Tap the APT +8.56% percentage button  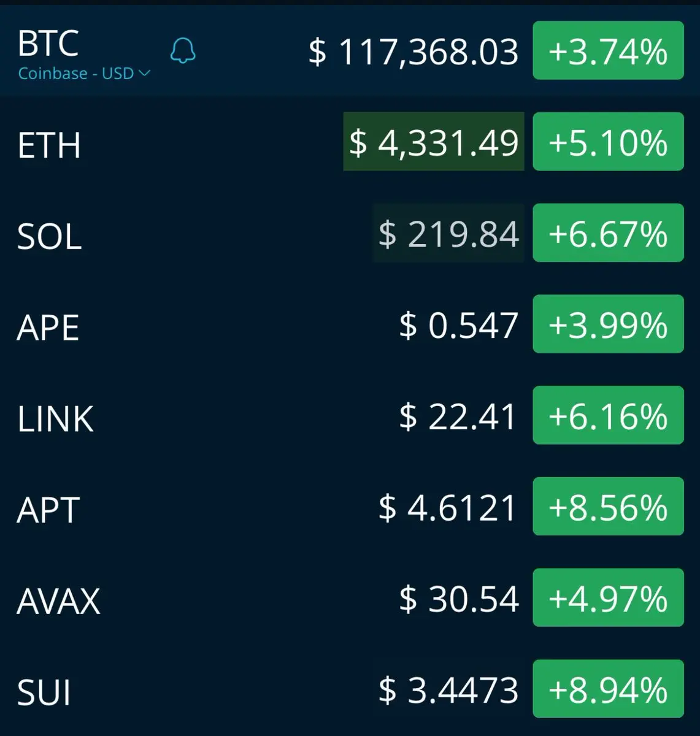coord(608,507)
